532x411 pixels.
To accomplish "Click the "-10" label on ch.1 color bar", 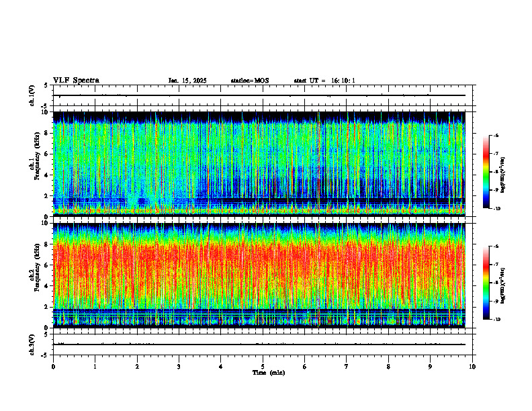I will (x=497, y=209).
